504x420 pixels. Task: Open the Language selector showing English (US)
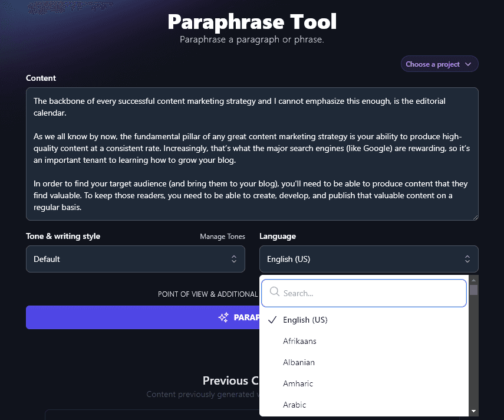(x=369, y=258)
